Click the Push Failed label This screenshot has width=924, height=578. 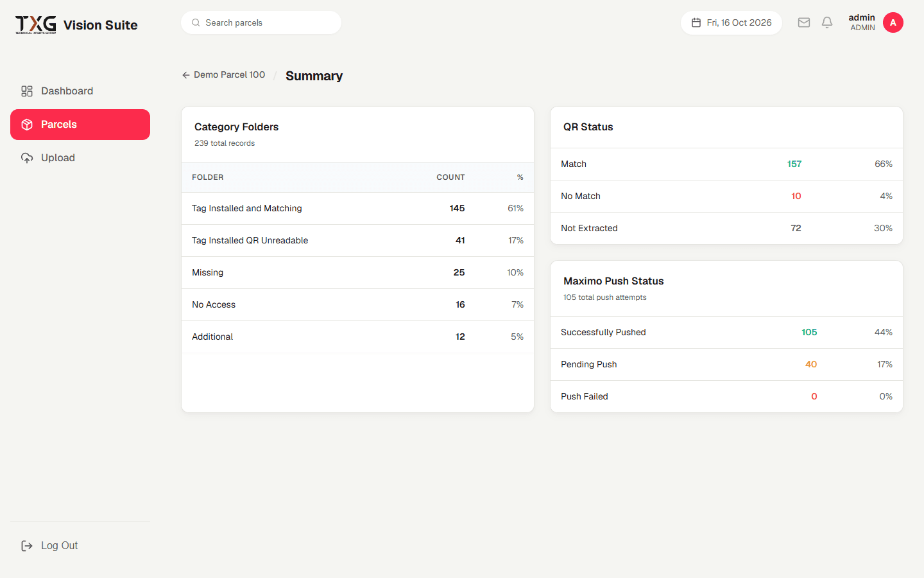click(x=585, y=397)
